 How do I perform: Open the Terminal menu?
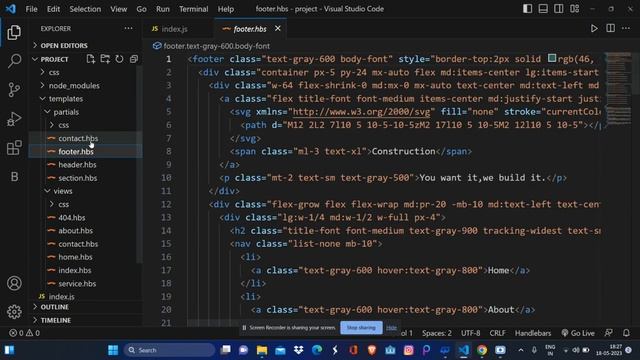coord(193,9)
